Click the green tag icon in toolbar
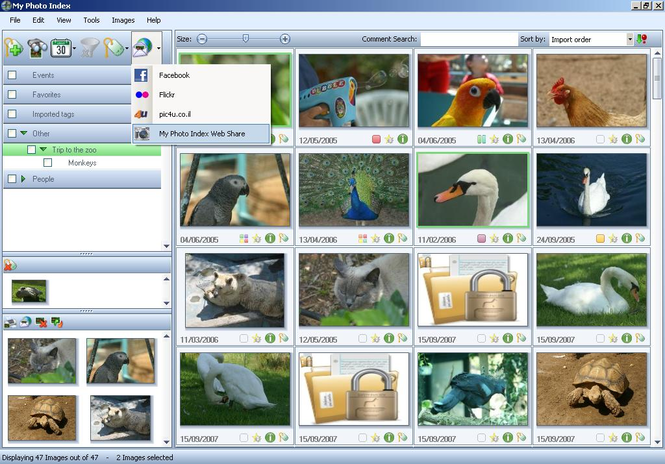Viewport: 665px width, 464px height. (x=114, y=47)
